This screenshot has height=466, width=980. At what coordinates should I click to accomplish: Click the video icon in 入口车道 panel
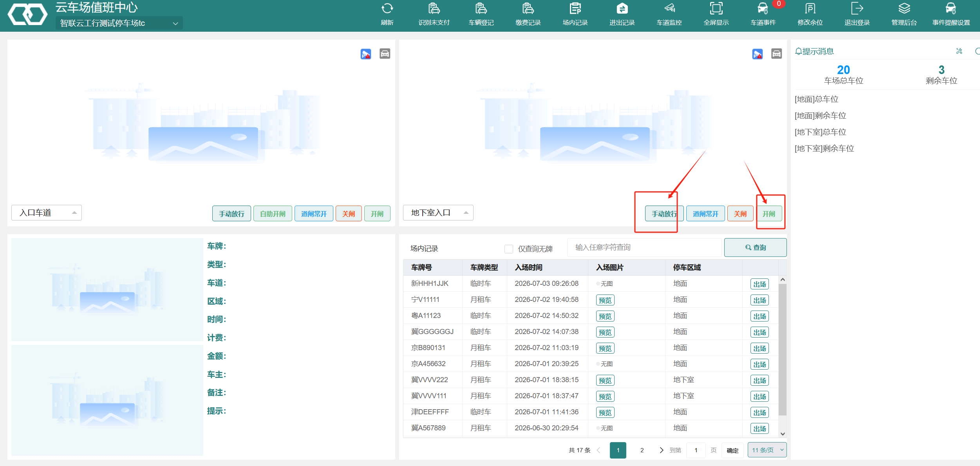click(x=366, y=54)
